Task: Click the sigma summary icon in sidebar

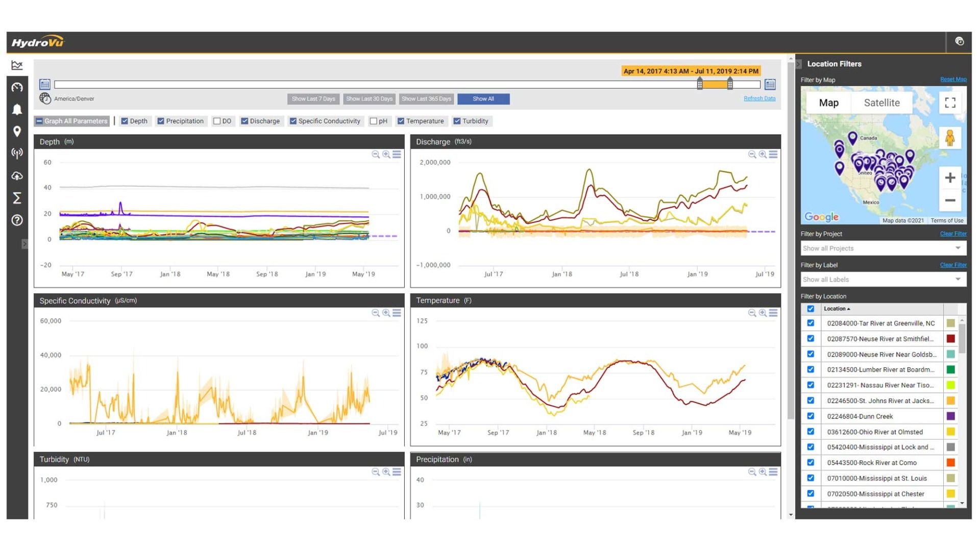Action: [x=17, y=198]
